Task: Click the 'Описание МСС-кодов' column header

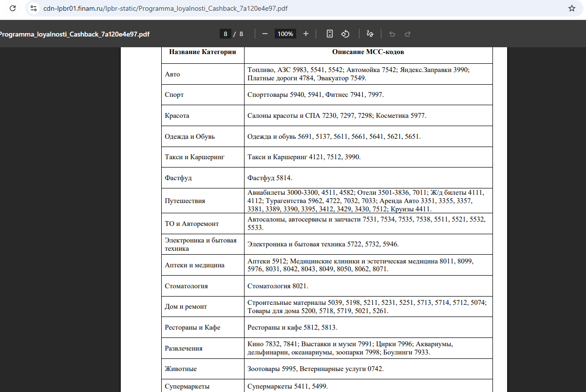Action: [368, 52]
